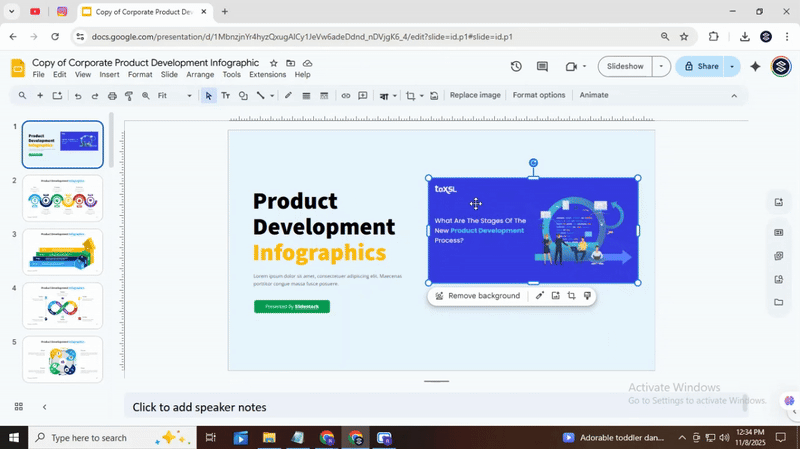Click the Replace image button
Image resolution: width=800 pixels, height=449 pixels.
pos(475,96)
